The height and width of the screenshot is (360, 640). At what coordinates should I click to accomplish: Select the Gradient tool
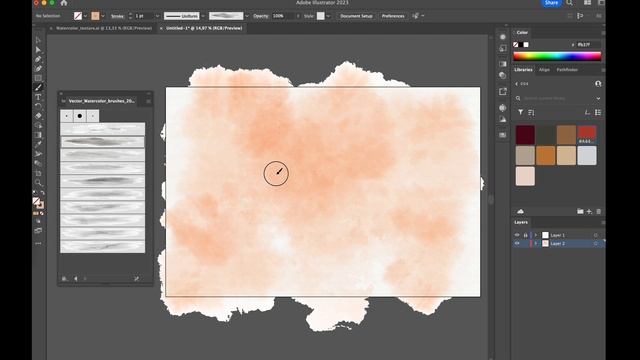coord(38,135)
